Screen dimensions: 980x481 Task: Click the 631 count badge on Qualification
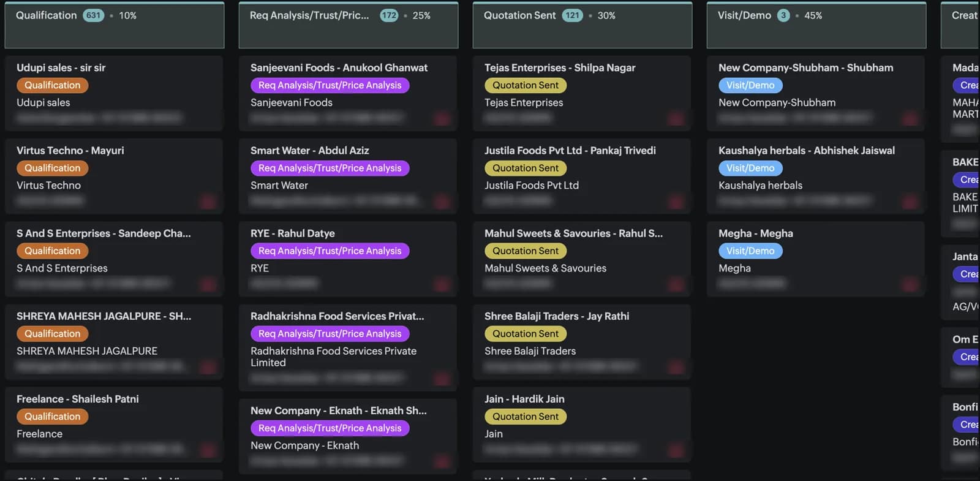[x=94, y=15]
